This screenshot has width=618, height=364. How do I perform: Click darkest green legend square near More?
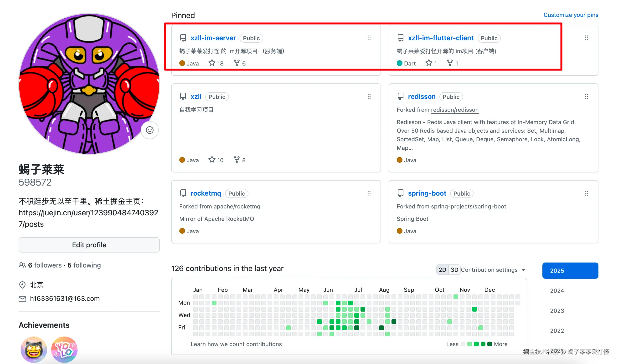coord(489,344)
